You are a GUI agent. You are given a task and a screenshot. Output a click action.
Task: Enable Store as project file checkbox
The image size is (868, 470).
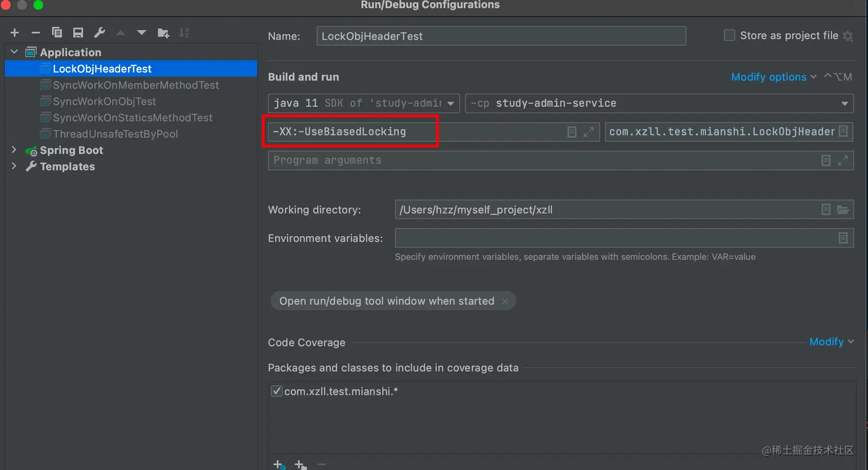point(730,35)
